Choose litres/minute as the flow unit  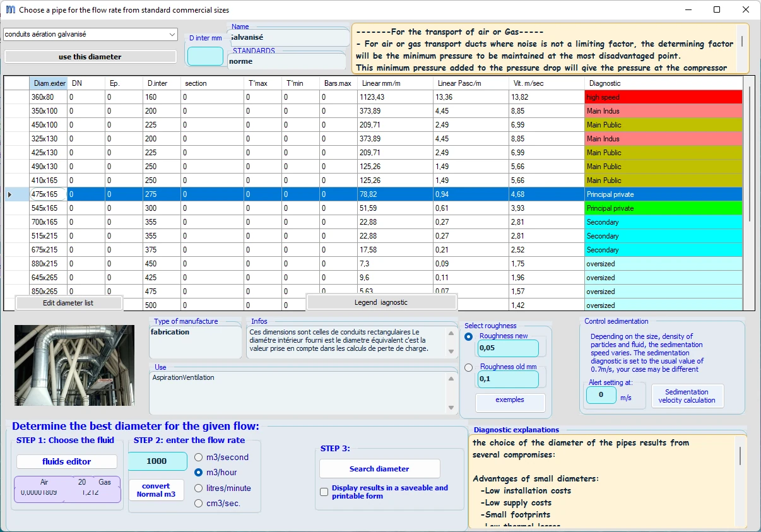[x=199, y=488]
